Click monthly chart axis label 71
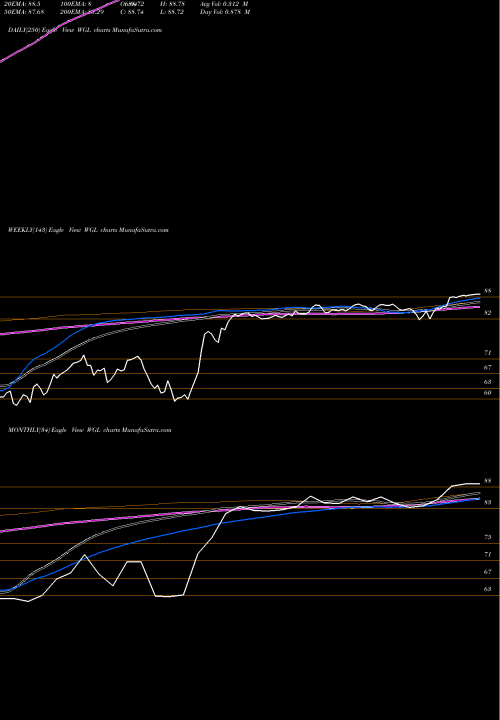Viewport: 500px width, 720px height. (x=488, y=554)
